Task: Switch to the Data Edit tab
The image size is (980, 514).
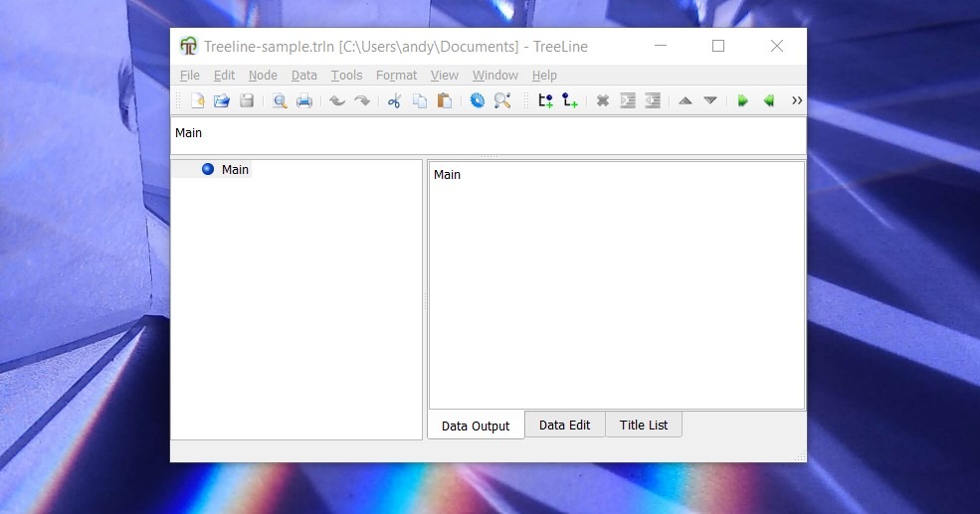Action: click(x=564, y=426)
